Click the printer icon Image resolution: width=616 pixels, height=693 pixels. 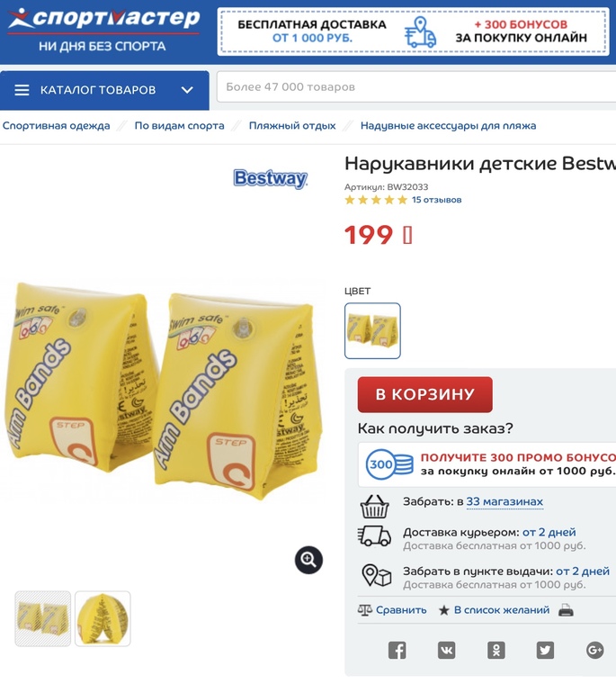pos(566,610)
